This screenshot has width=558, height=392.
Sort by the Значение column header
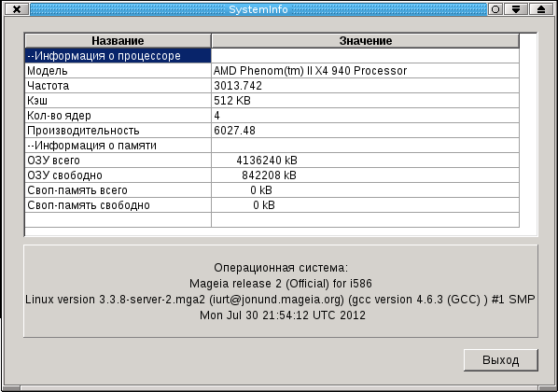[365, 40]
